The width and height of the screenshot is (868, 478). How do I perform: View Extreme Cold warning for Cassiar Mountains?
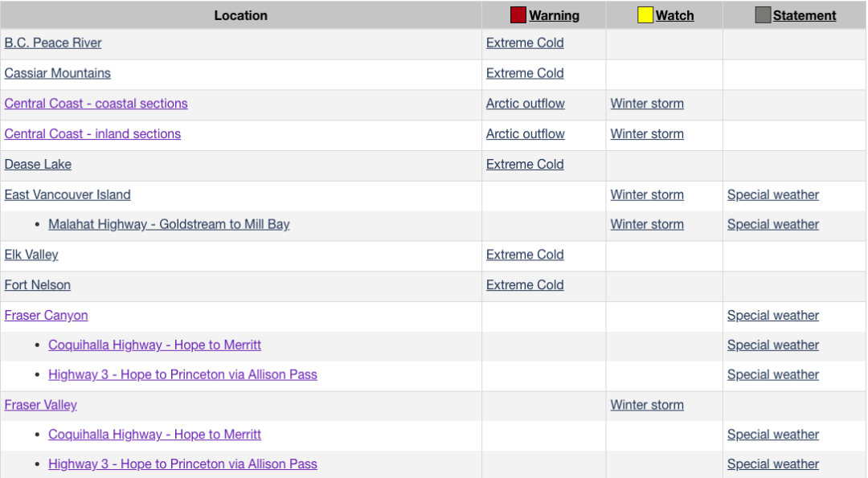(x=525, y=73)
